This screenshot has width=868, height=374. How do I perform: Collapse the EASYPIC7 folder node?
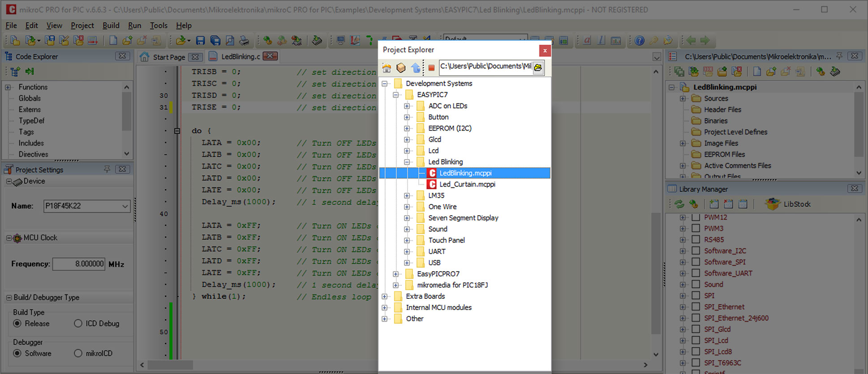pyautogui.click(x=396, y=95)
